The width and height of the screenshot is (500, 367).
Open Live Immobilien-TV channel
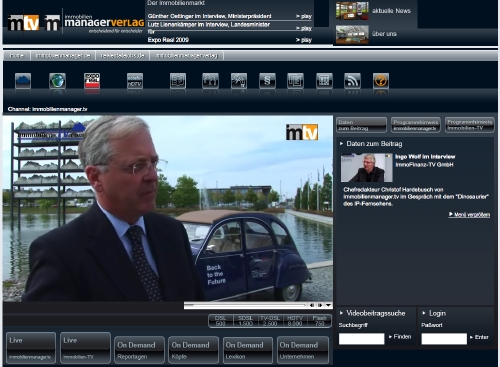coord(85,348)
